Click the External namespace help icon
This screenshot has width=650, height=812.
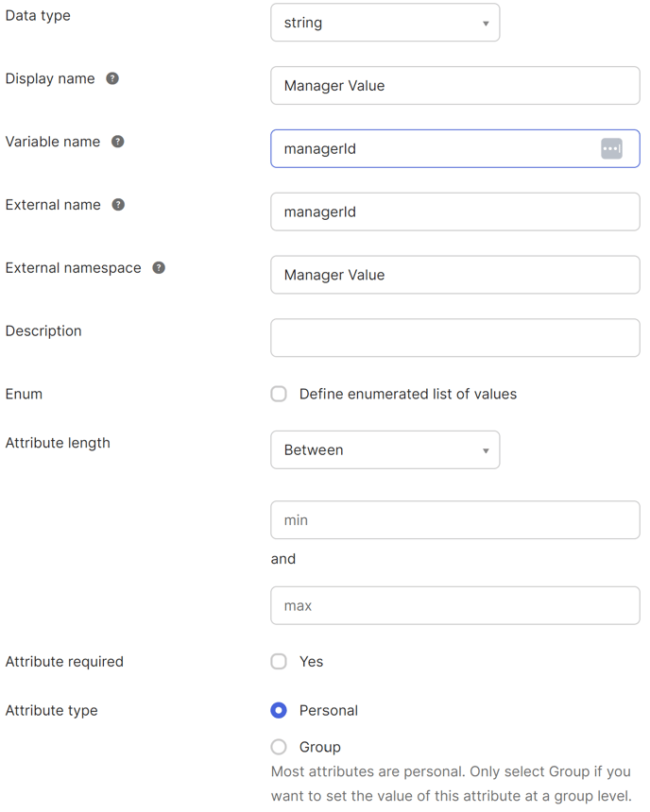pyautogui.click(x=159, y=268)
